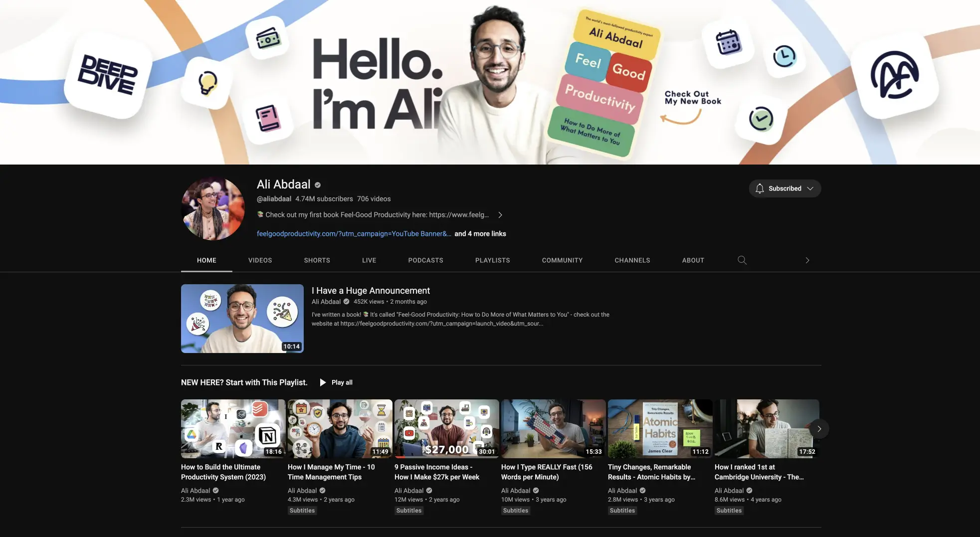The width and height of the screenshot is (980, 537).
Task: Expand the channel description arrow
Action: pyautogui.click(x=500, y=215)
